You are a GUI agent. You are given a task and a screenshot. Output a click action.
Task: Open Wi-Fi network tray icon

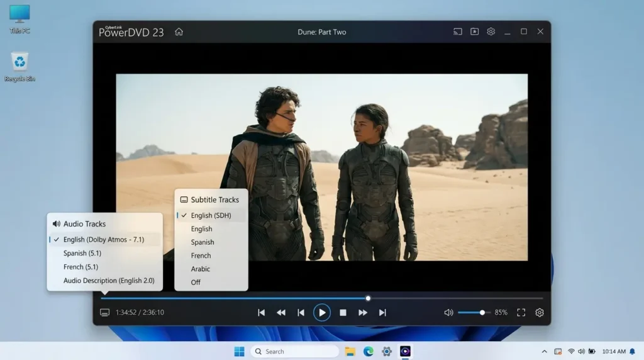click(571, 351)
